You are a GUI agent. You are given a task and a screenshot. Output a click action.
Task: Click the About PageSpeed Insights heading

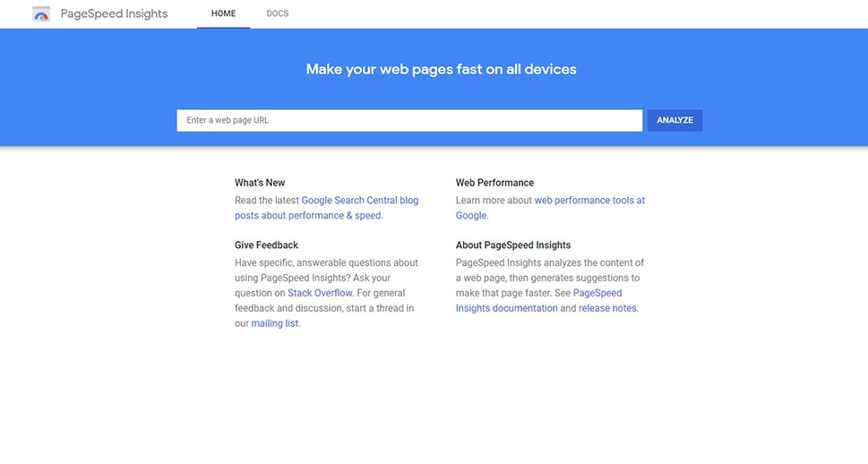(x=513, y=245)
